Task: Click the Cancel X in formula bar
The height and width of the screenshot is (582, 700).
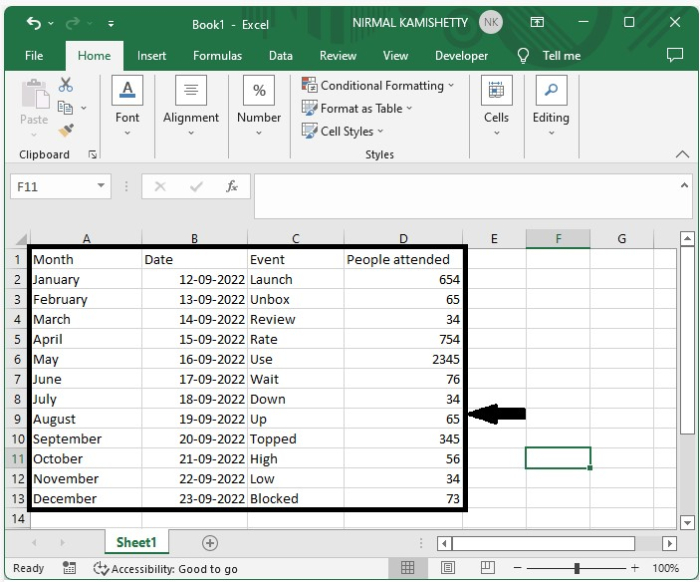Action: [x=160, y=187]
